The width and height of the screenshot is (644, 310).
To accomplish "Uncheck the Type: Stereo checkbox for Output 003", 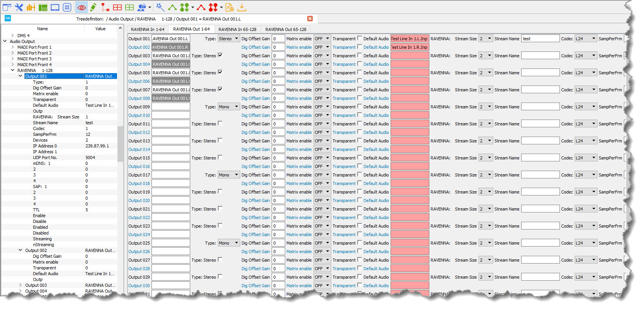I will tap(220, 55).
